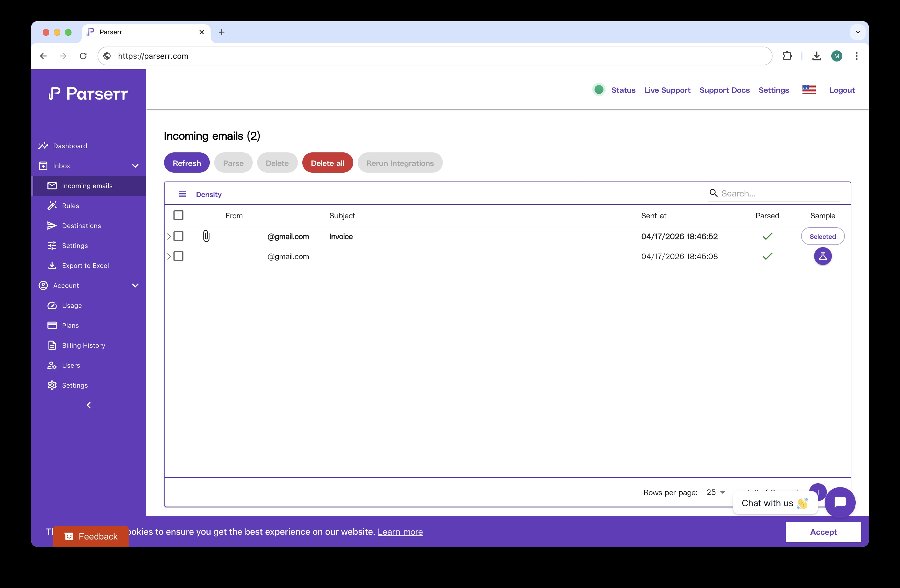This screenshot has height=588, width=900.
Task: Click the Chat with us popup
Action: point(775,503)
